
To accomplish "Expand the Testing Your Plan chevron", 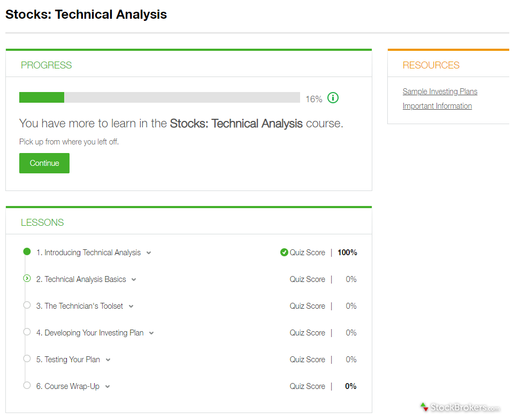I will [x=108, y=360].
